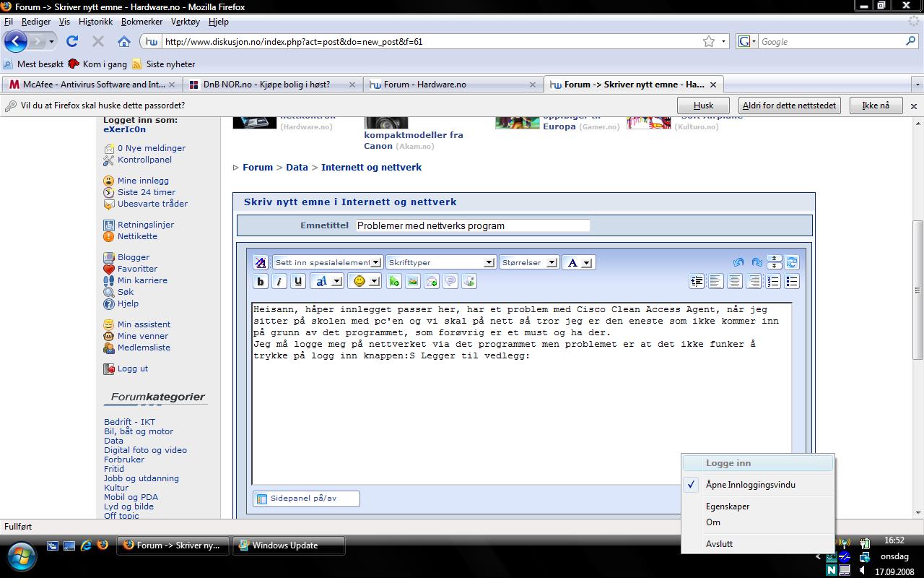Viewport: 924px width, 578px height.
Task: Open the Verktøy menu
Action: (x=186, y=22)
